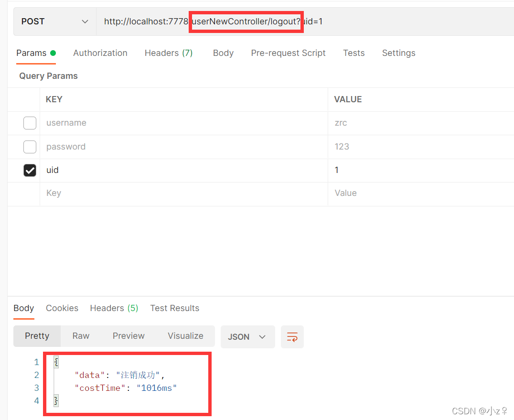Click the zrc value cell
The image size is (514, 420).
point(421,123)
